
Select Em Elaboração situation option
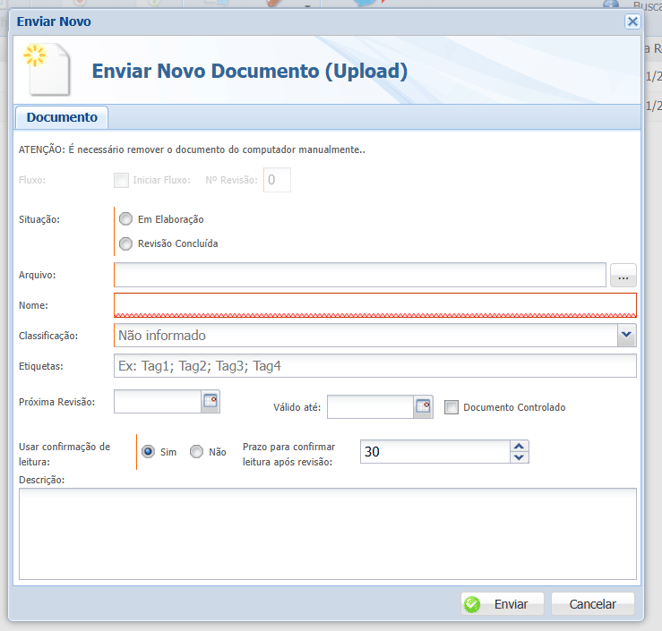point(126,219)
